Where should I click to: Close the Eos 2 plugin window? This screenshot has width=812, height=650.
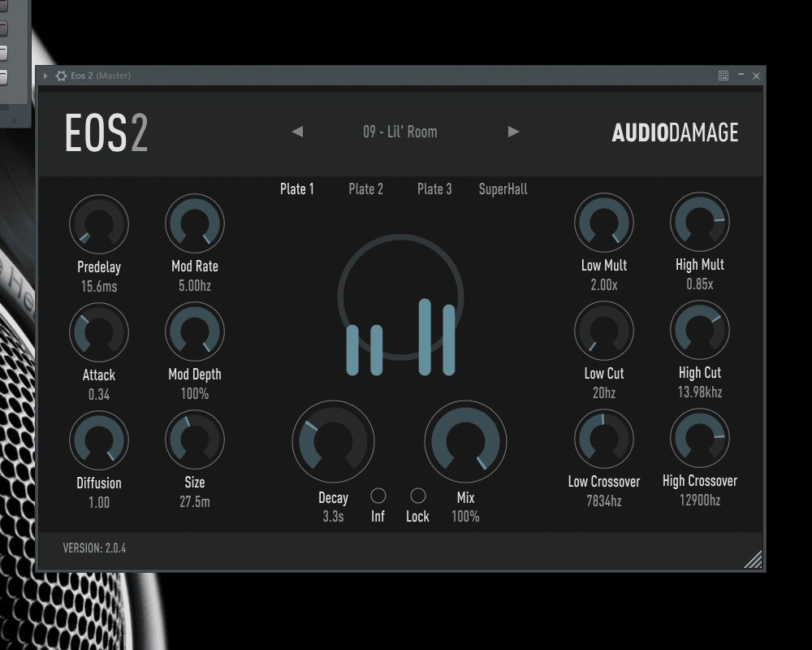[x=756, y=76]
